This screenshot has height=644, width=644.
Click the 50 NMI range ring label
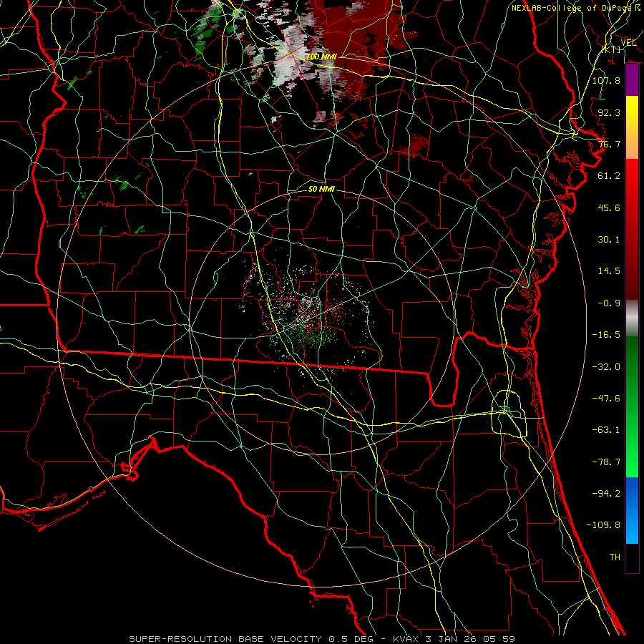coord(321,189)
